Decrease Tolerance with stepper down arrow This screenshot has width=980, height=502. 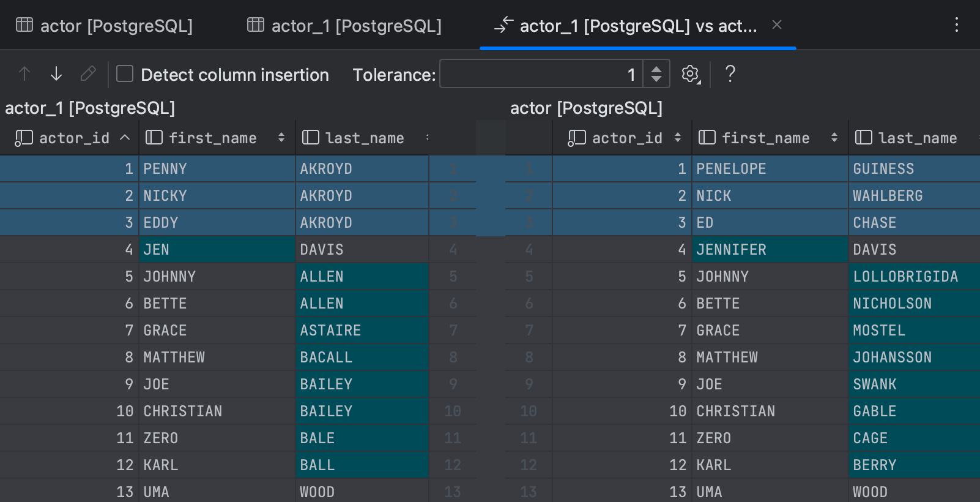656,80
